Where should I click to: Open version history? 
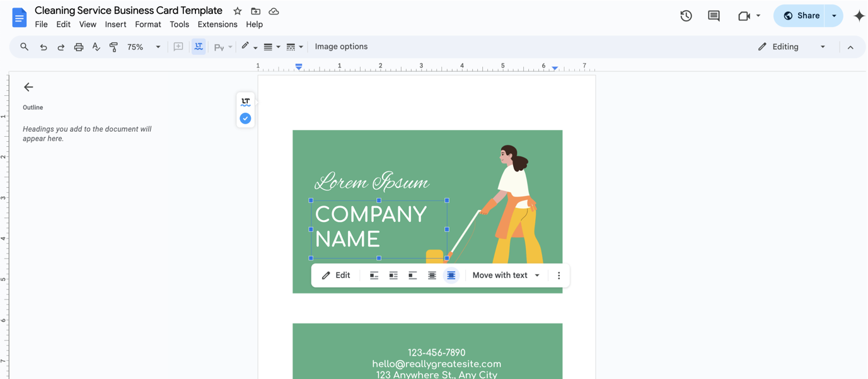[686, 15]
